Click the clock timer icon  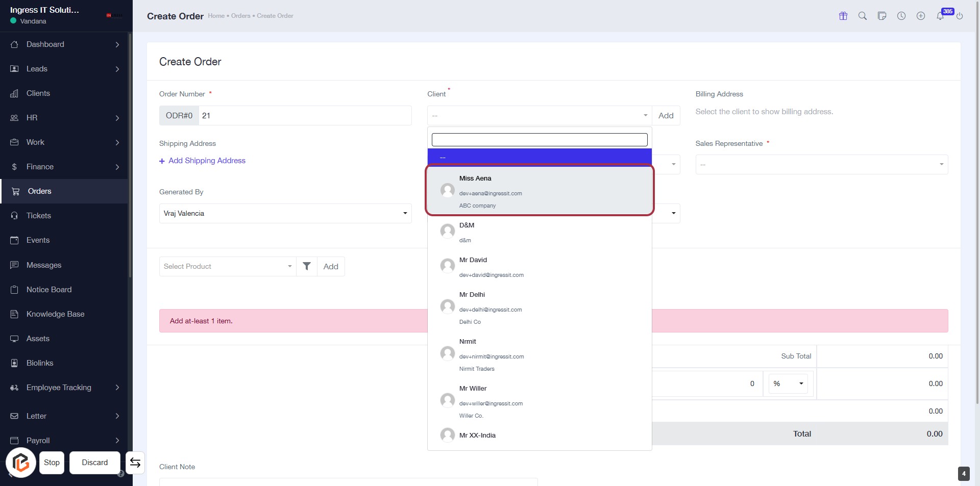901,16
